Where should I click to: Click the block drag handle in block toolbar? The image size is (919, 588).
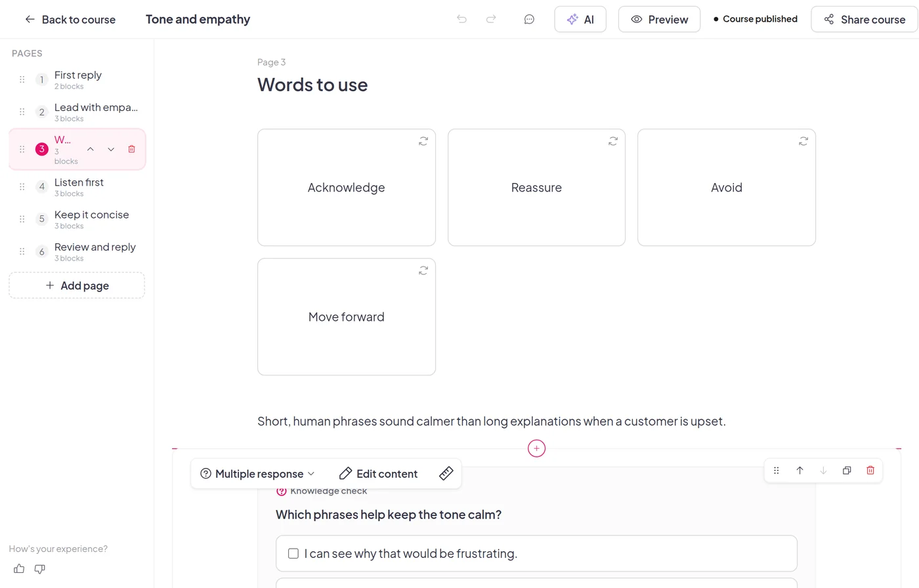click(777, 471)
